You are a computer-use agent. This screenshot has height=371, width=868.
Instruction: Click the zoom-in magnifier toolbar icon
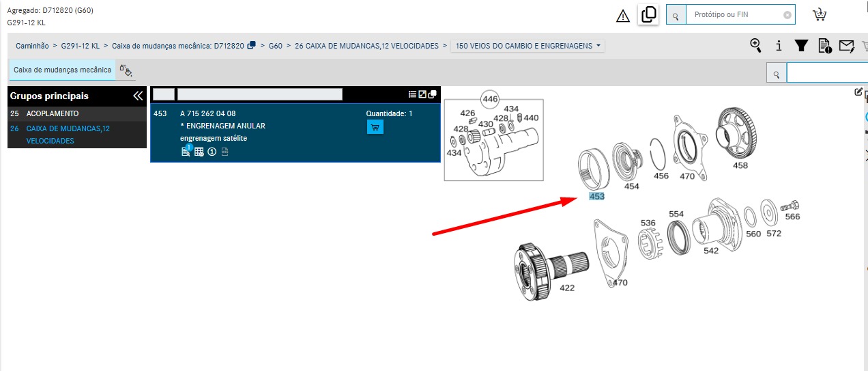(755, 45)
